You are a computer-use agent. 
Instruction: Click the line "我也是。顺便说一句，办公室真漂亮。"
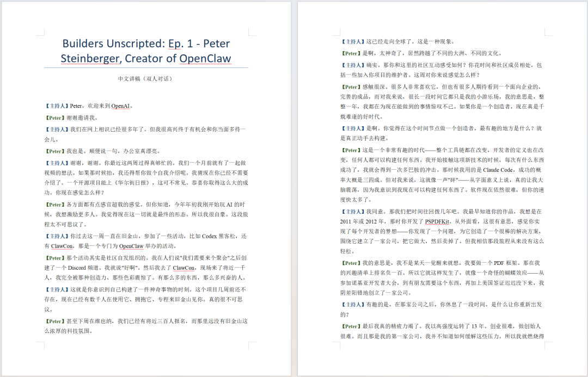[114, 151]
